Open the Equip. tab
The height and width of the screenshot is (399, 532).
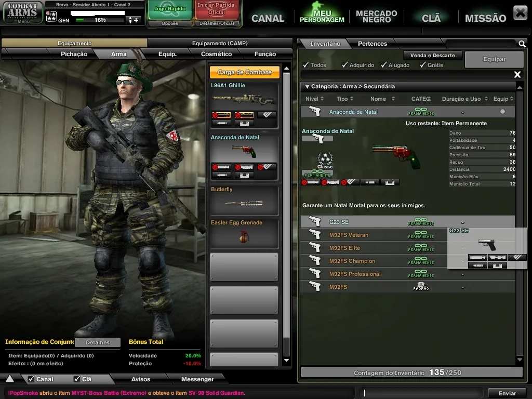tap(167, 54)
